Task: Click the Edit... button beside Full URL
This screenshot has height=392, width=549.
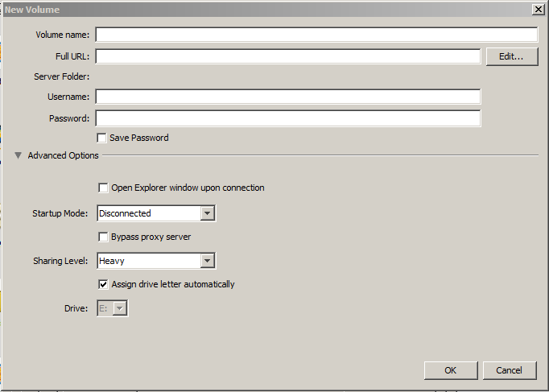Action: [x=511, y=56]
